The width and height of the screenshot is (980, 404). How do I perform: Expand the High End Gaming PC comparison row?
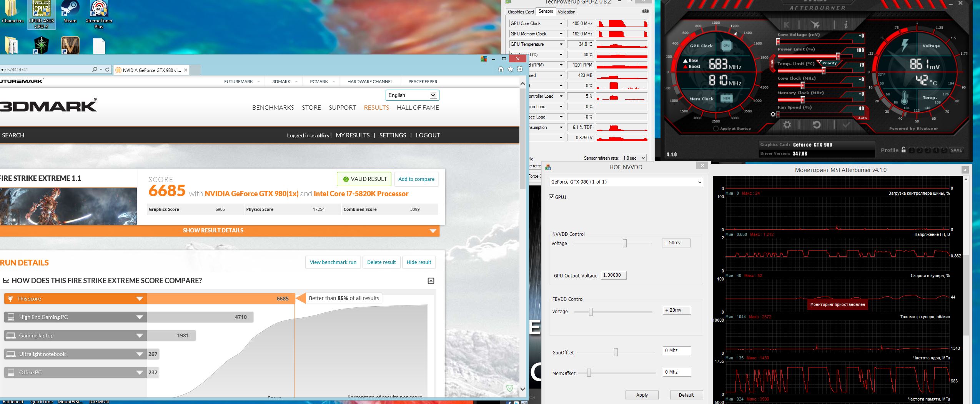pyautogui.click(x=140, y=317)
